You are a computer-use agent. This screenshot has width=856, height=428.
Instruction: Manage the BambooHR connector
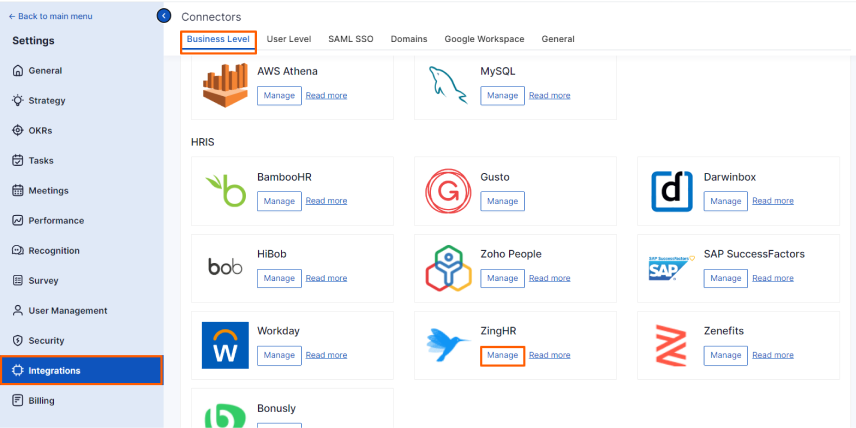[279, 201]
